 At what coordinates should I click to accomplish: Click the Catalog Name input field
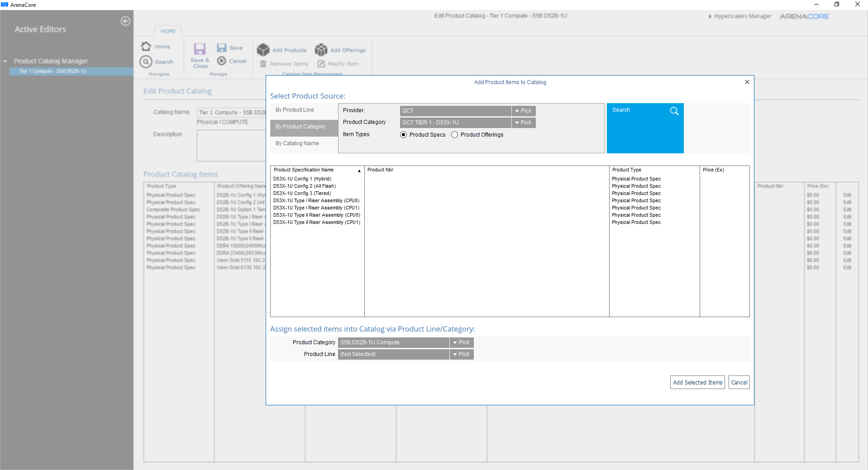pos(231,112)
